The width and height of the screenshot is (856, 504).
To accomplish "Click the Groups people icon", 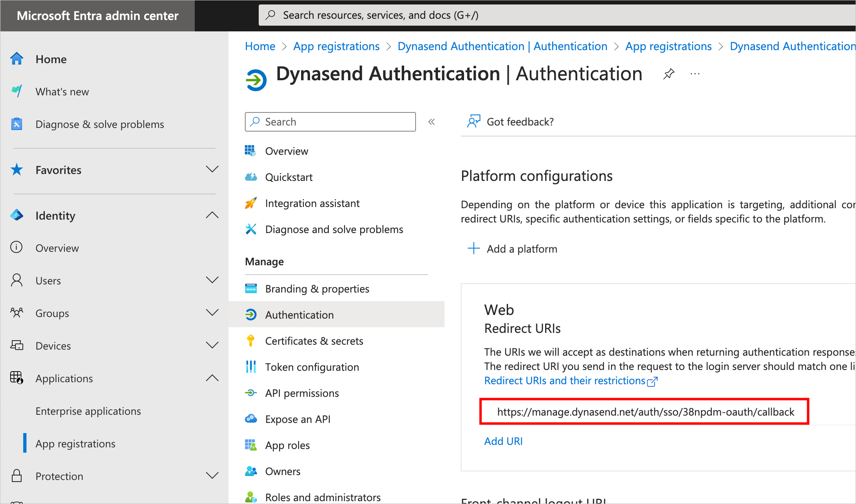I will pyautogui.click(x=17, y=313).
